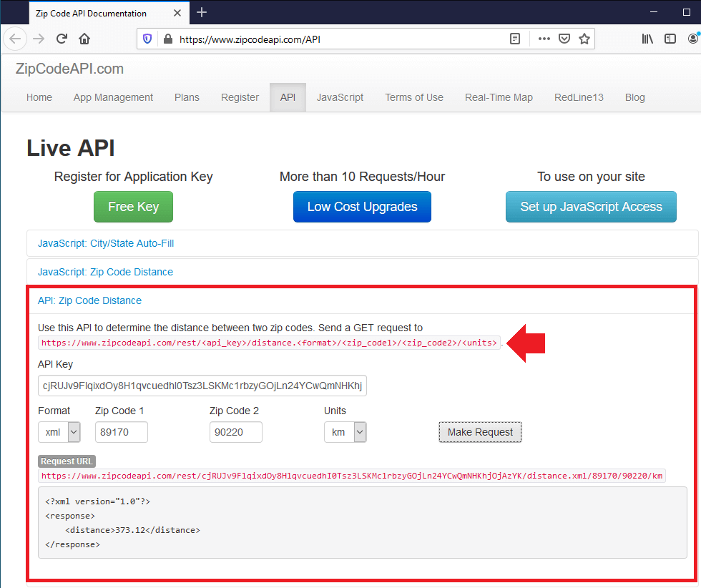Image resolution: width=701 pixels, height=588 pixels.
Task: Open App Management nav item
Action: pyautogui.click(x=113, y=97)
